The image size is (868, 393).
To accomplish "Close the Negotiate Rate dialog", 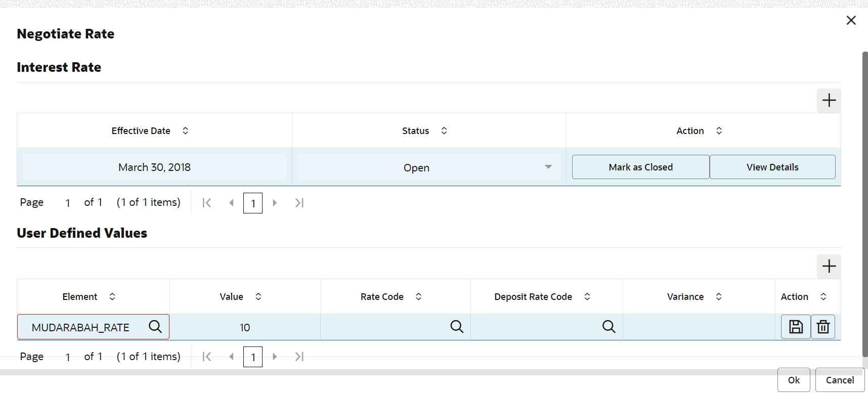I will [x=851, y=20].
